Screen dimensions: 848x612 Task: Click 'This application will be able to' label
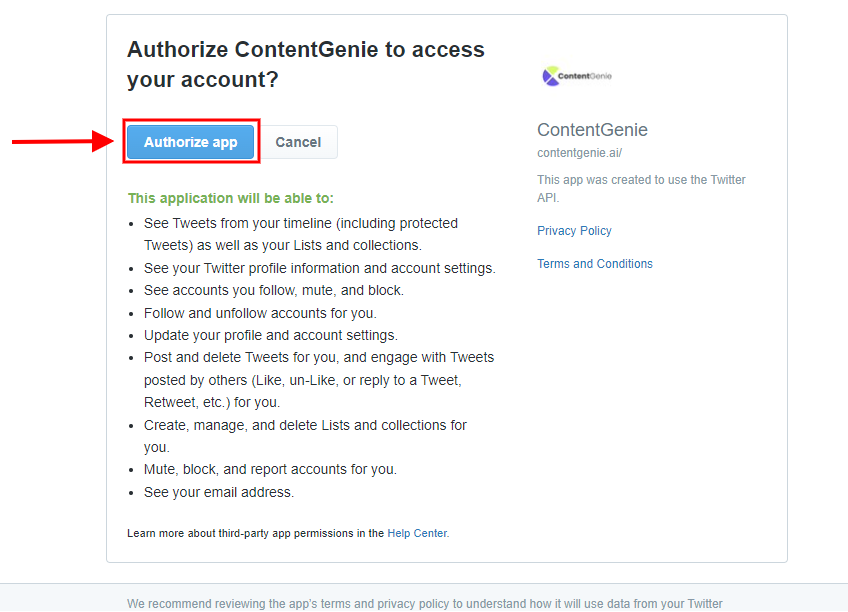231,198
